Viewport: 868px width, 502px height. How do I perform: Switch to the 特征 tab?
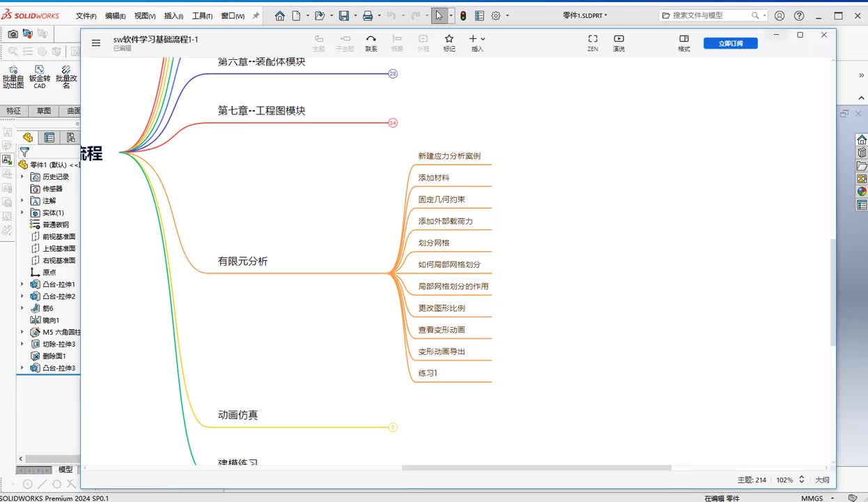pos(14,111)
